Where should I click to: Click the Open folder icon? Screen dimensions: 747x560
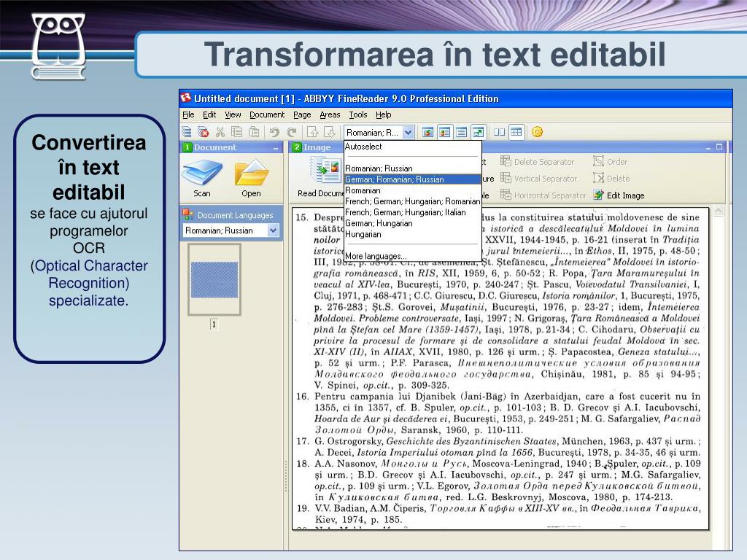[251, 172]
